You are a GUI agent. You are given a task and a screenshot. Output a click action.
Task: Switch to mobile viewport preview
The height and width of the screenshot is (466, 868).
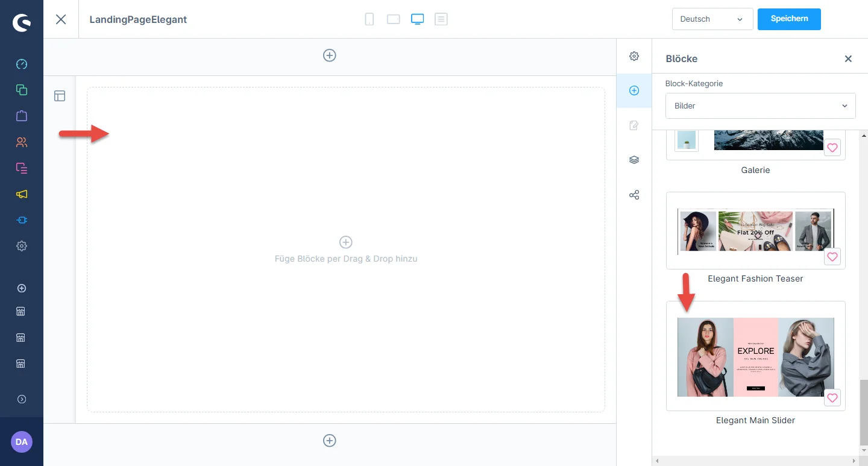370,19
